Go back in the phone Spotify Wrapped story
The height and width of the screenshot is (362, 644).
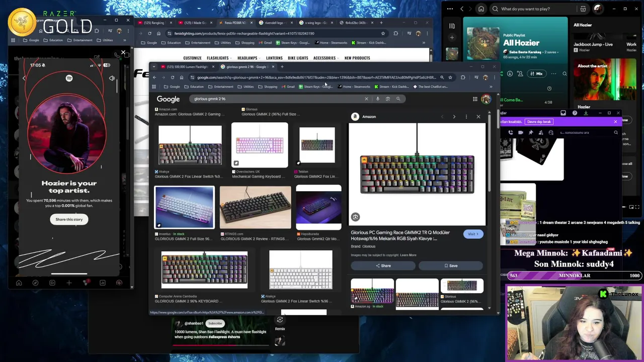pyautogui.click(x=24, y=78)
